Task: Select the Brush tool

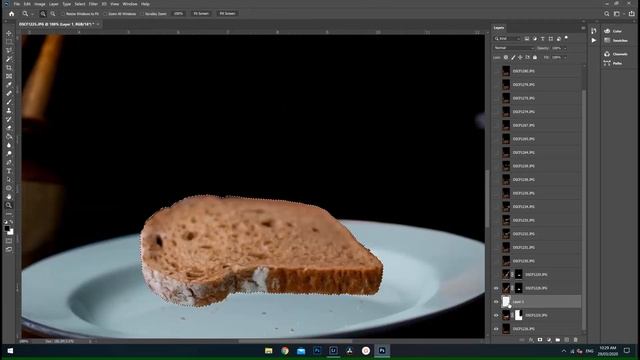Action: tap(9, 102)
